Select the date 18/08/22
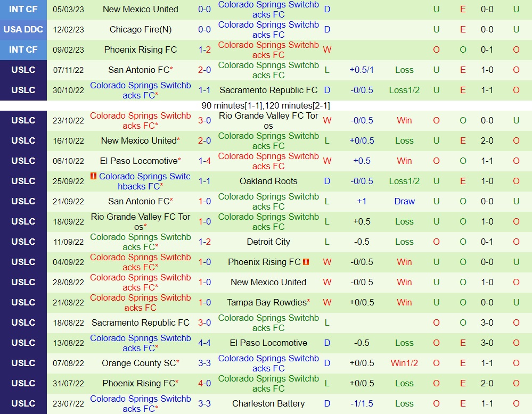Viewport: 532px width, 414px height. coord(68,322)
